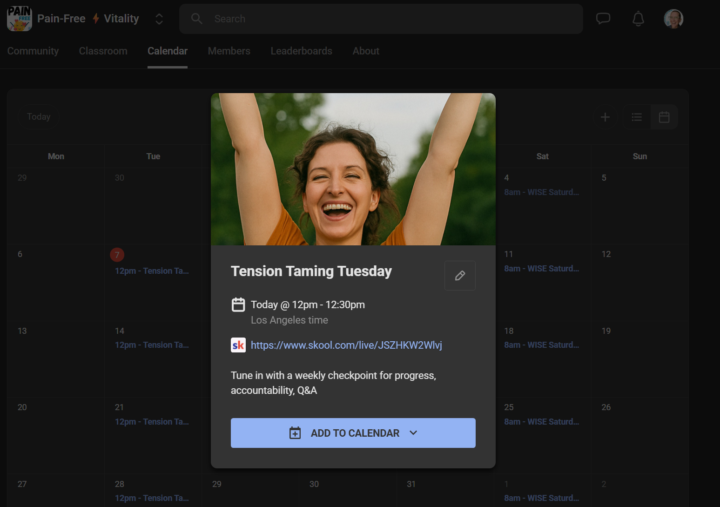Click the calendar icon beside event time
The width and height of the screenshot is (720, 507).
tap(238, 305)
